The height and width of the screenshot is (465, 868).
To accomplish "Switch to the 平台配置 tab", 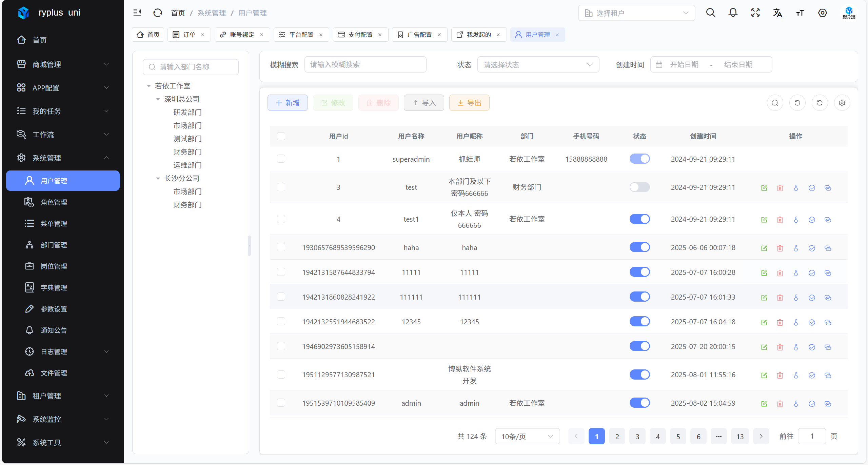I will (301, 35).
